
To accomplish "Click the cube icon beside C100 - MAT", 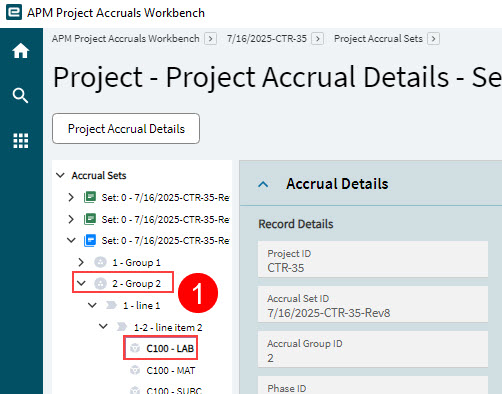I will click(x=135, y=370).
